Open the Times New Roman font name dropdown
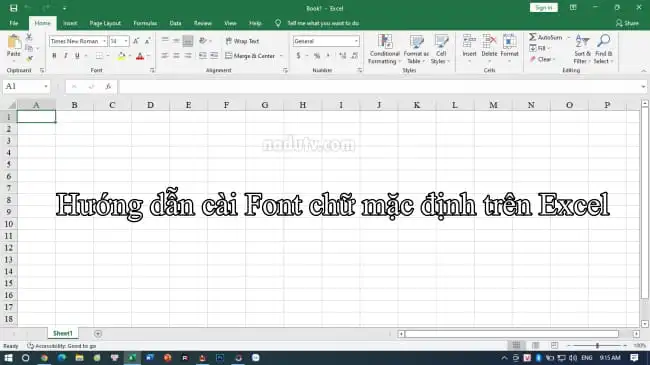Image resolution: width=650 pixels, height=365 pixels. [x=104, y=41]
